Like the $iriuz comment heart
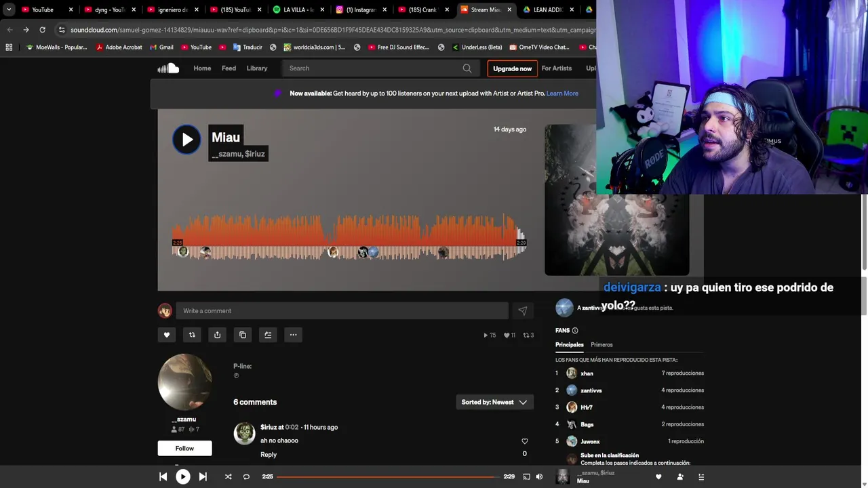The image size is (868, 488). click(x=524, y=441)
